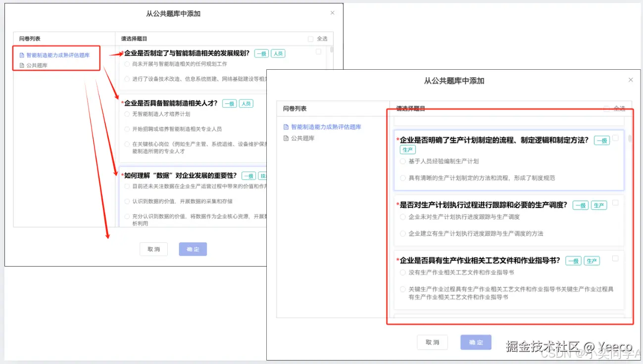Select radio 目前还未关注数据在企业生产运营过程

[x=127, y=186]
